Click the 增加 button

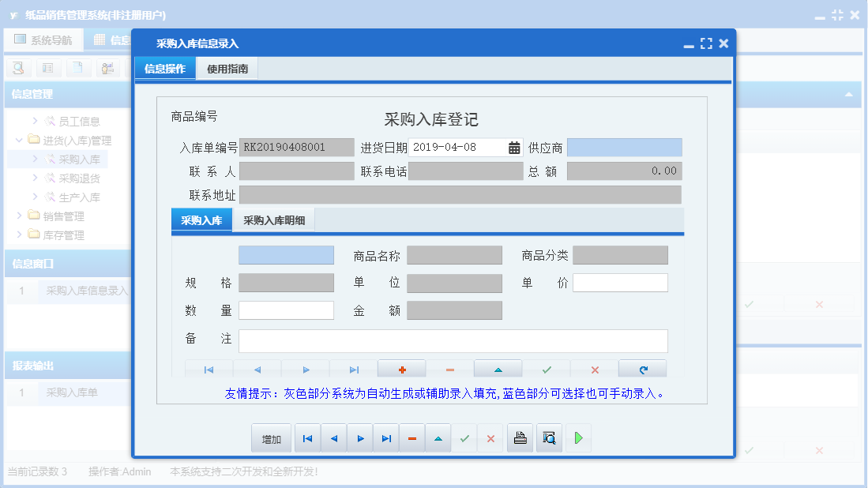click(x=271, y=438)
